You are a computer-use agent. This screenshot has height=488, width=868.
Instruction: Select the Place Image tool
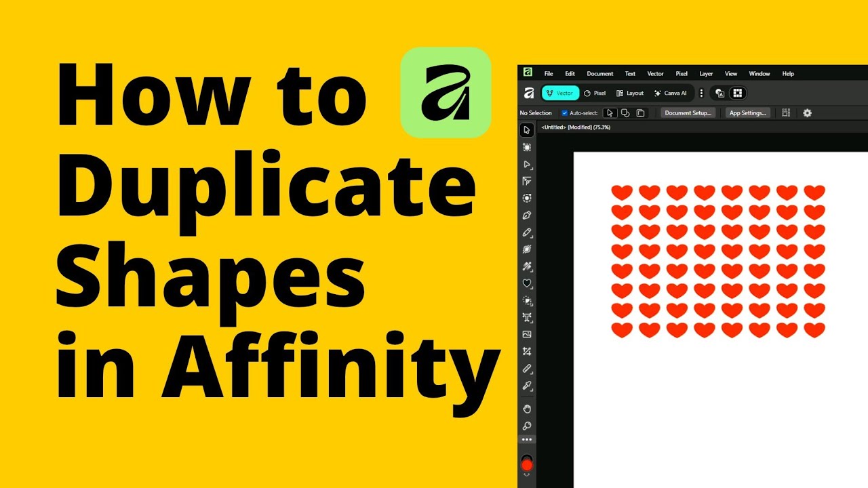[x=527, y=334]
